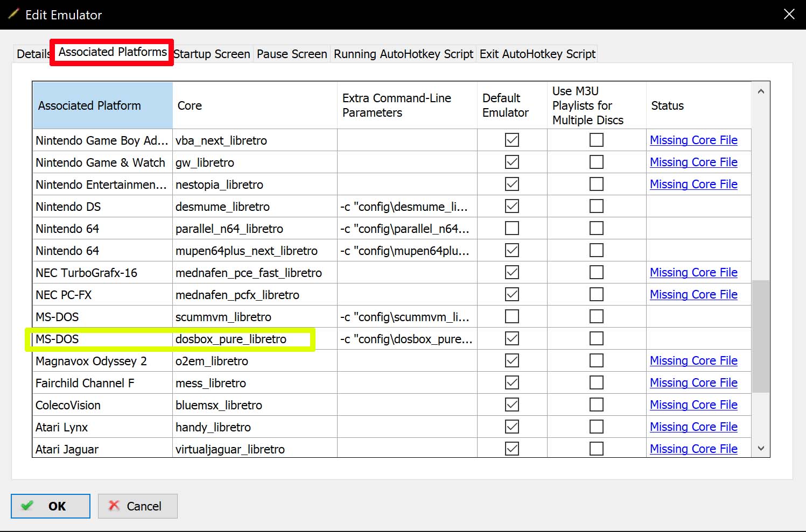The width and height of the screenshot is (806, 532).
Task: Select the NEC PC-FX platform cell
Action: click(102, 295)
